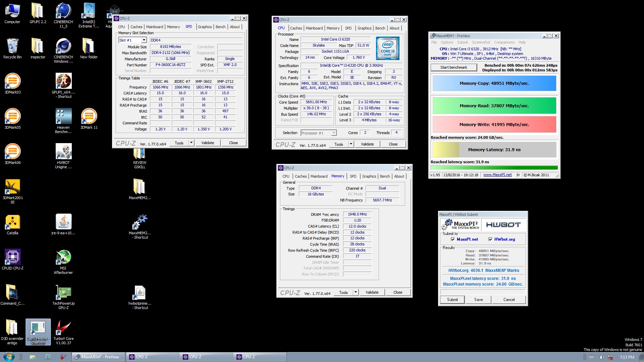The width and height of the screenshot is (644, 362).
Task: Open the REVIEW GSKILL folder icon
Action: 140,158
